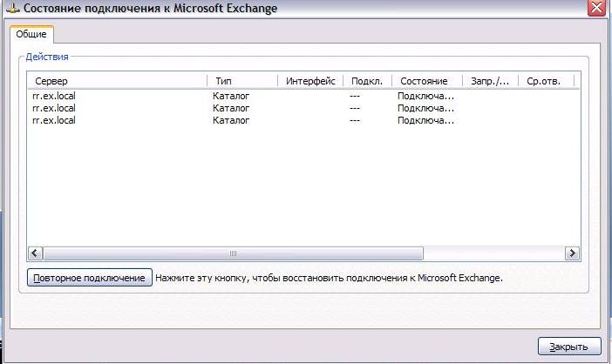Click the Состояние column header
This screenshot has width=612, height=364.
tap(427, 81)
